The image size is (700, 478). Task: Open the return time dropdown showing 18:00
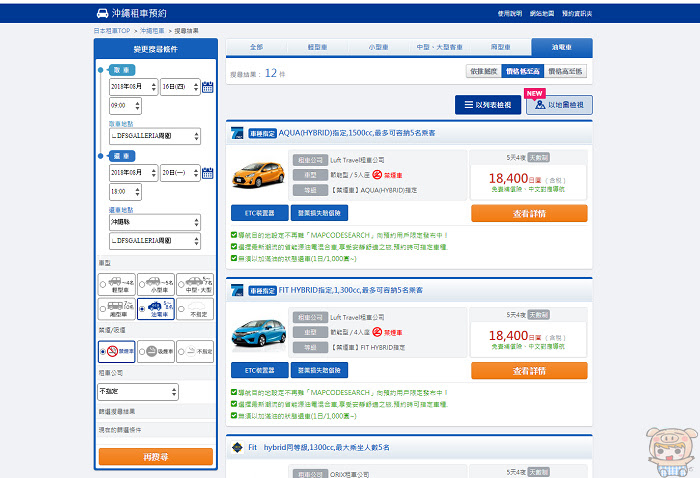click(x=125, y=192)
